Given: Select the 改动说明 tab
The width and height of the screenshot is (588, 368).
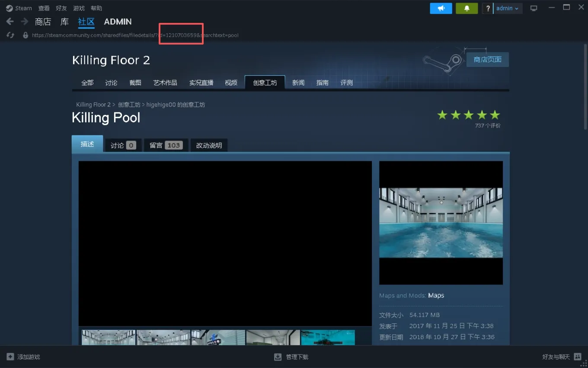Looking at the screenshot, I should tap(209, 145).
